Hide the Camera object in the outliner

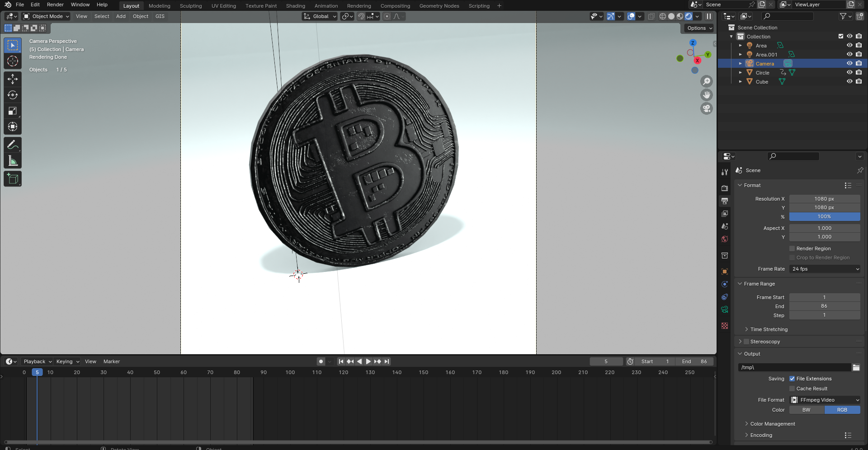click(849, 63)
